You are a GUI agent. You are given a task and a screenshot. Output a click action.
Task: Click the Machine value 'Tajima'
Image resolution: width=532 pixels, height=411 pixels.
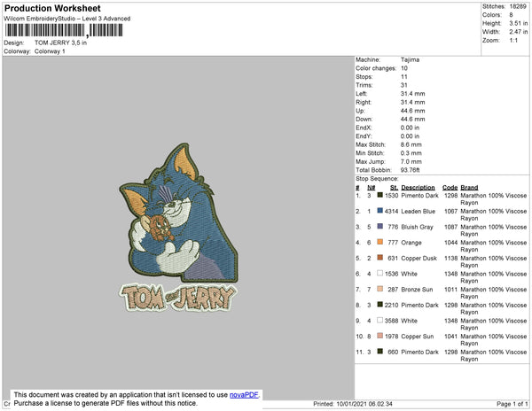coord(410,59)
